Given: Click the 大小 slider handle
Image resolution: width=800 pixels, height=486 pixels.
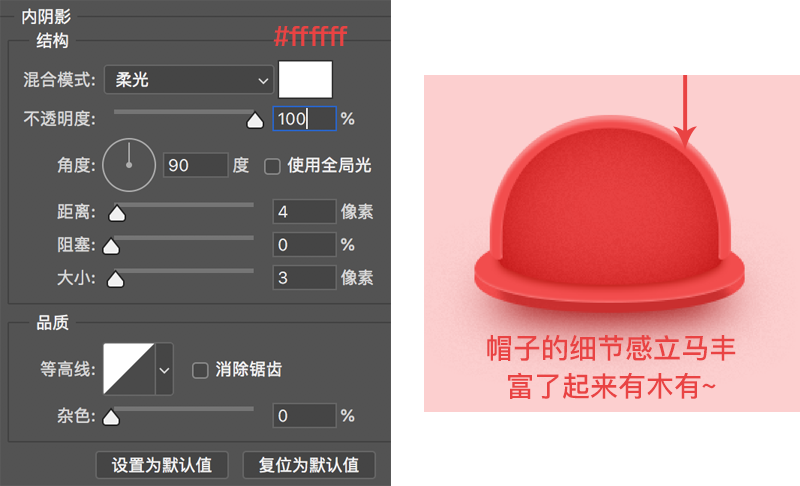Looking at the screenshot, I should [115, 279].
